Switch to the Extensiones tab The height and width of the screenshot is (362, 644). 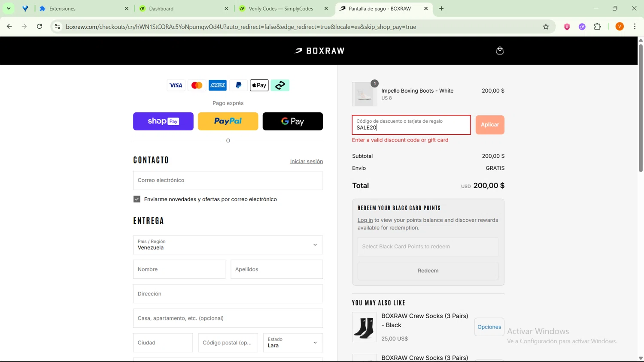[84, 9]
